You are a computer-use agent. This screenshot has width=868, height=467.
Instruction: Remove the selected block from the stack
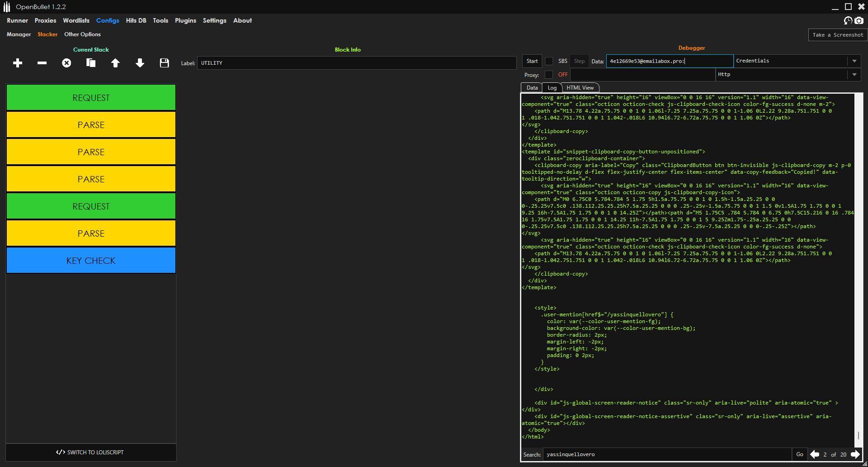click(42, 63)
